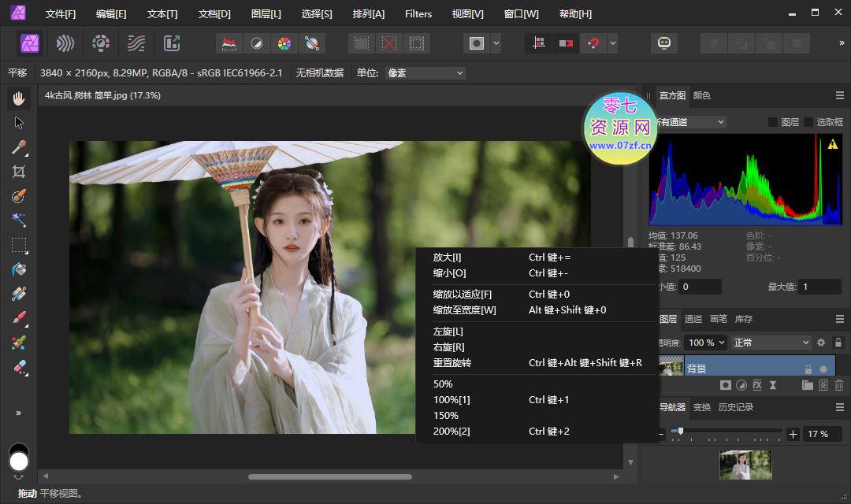This screenshot has width=851, height=504.
Task: Toggle visibility dot of 背景 layer
Action: pos(824,369)
